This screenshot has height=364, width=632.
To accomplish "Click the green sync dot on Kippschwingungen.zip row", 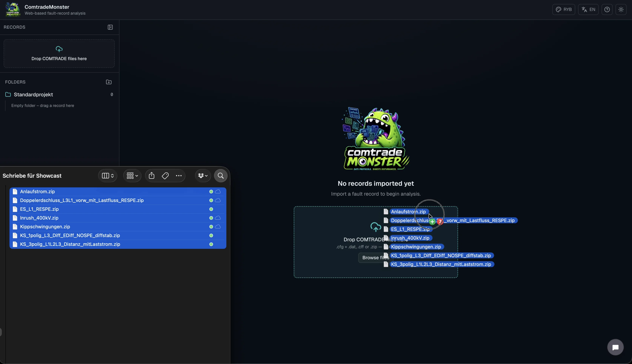I will tap(211, 226).
